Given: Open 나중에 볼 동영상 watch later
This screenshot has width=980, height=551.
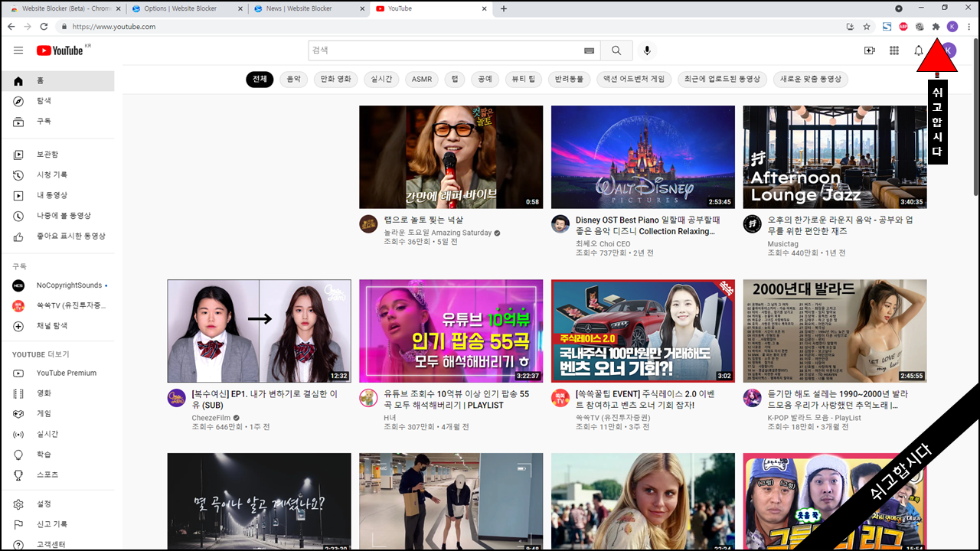Looking at the screenshot, I should click(57, 216).
